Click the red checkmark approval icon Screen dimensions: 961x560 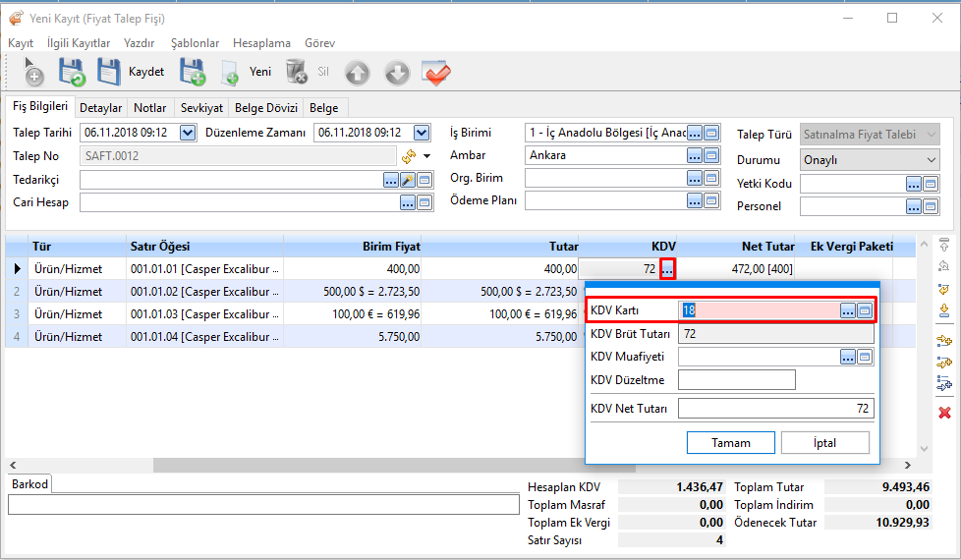[x=435, y=72]
